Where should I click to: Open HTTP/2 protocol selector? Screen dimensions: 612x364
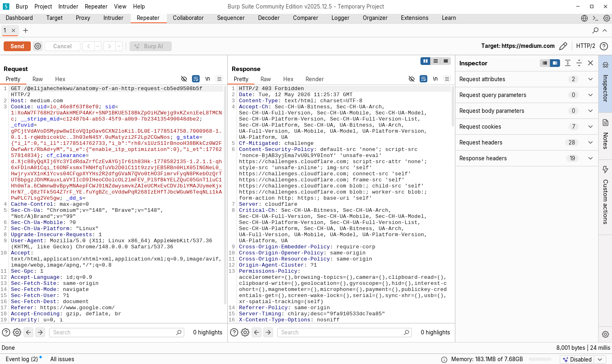tap(586, 46)
